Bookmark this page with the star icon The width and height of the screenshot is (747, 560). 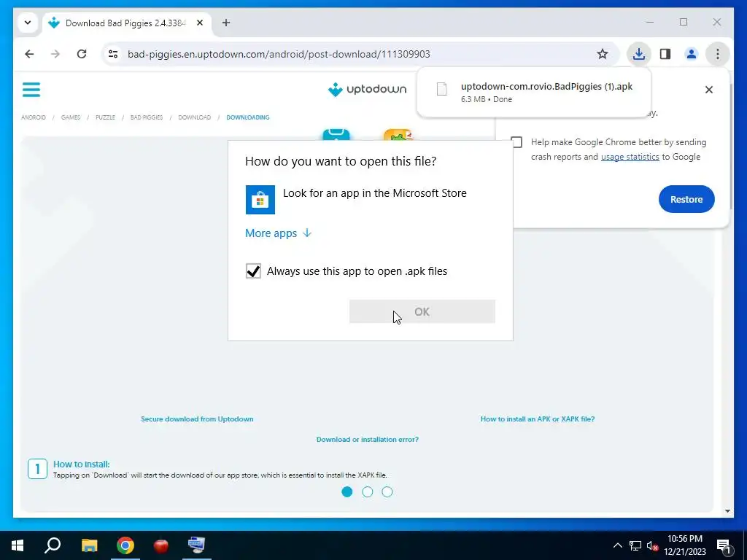602,54
